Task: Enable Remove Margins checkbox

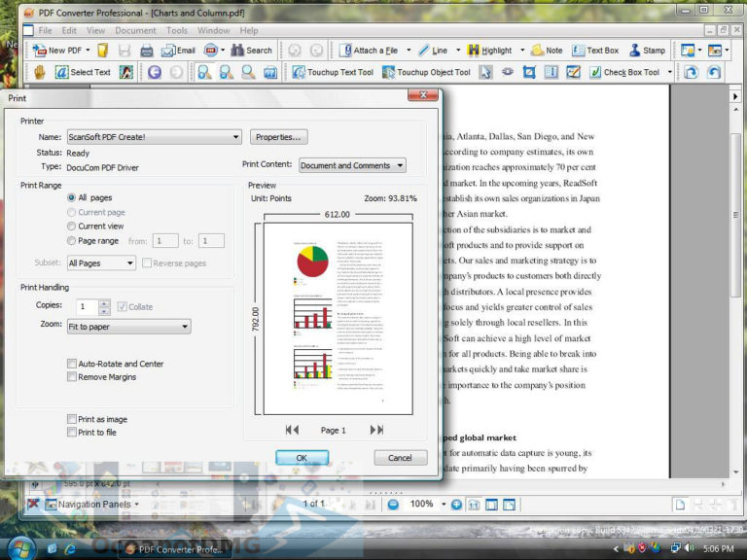Action: pos(72,377)
